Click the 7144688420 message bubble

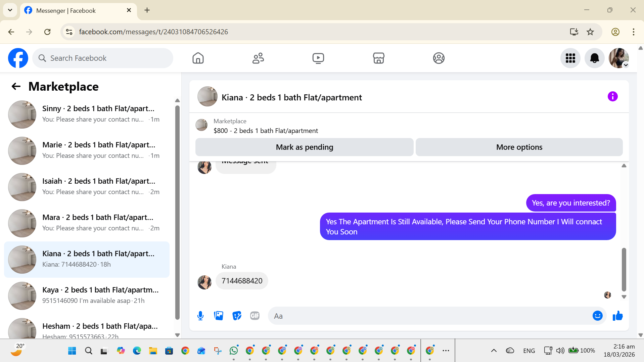(242, 281)
